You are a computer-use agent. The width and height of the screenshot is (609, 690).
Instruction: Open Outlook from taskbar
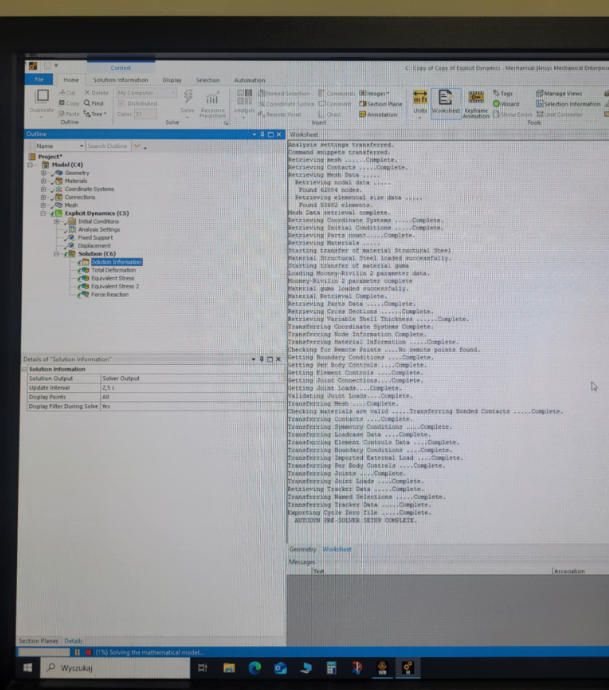pyautogui.click(x=280, y=668)
